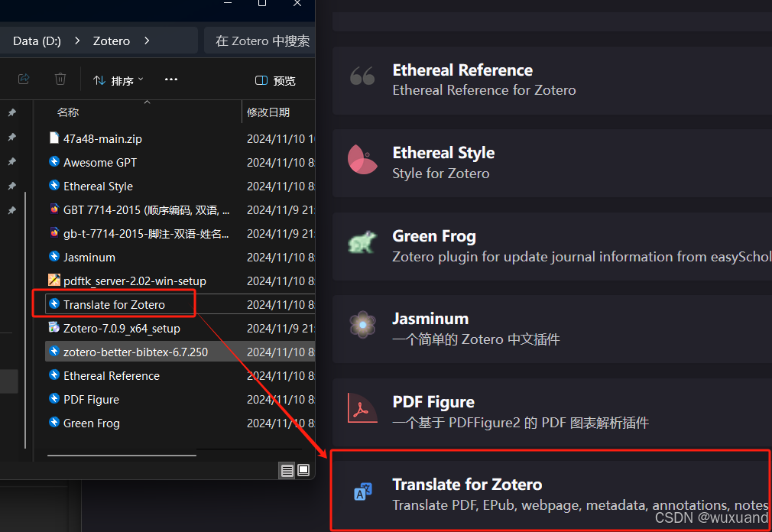The width and height of the screenshot is (772, 532).
Task: Select the Zotero-7.0.9_x64_setup installer icon
Action: coord(54,327)
